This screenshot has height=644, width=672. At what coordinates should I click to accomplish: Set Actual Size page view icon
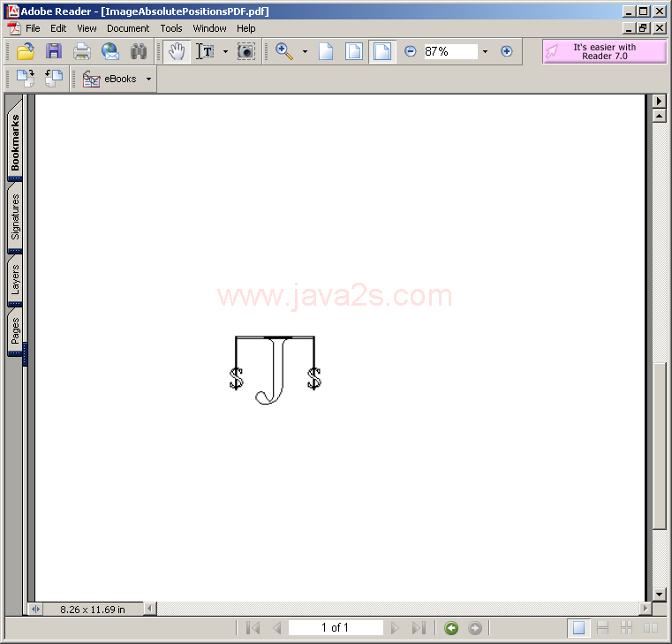326,52
